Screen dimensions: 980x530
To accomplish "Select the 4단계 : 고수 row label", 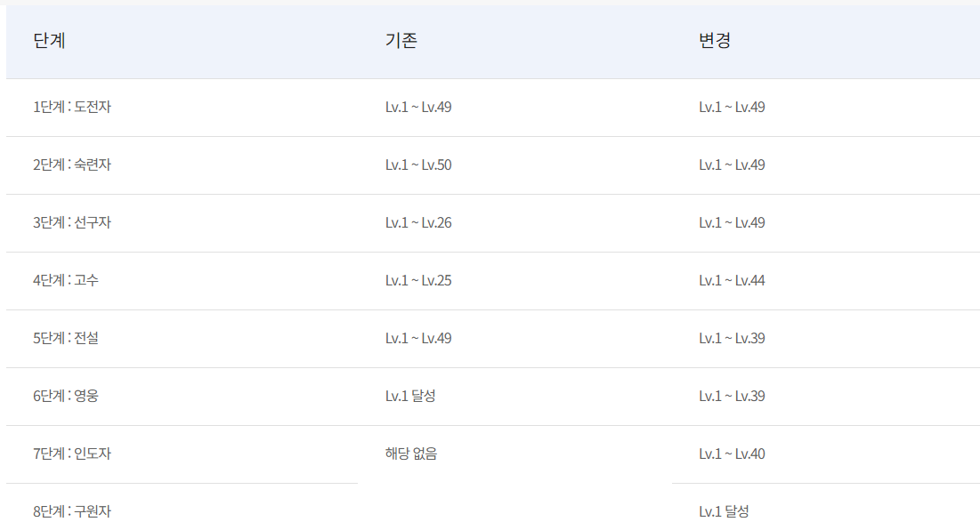I will click(66, 280).
